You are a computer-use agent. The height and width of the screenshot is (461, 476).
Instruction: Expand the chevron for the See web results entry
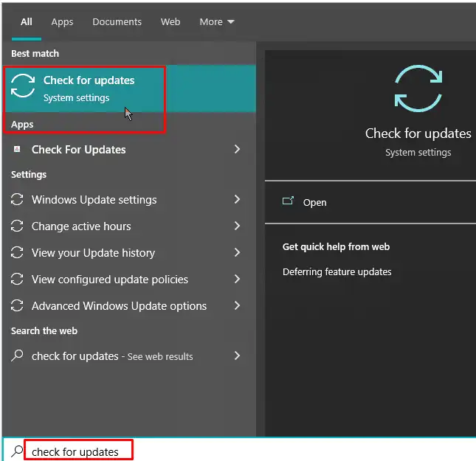coord(237,356)
